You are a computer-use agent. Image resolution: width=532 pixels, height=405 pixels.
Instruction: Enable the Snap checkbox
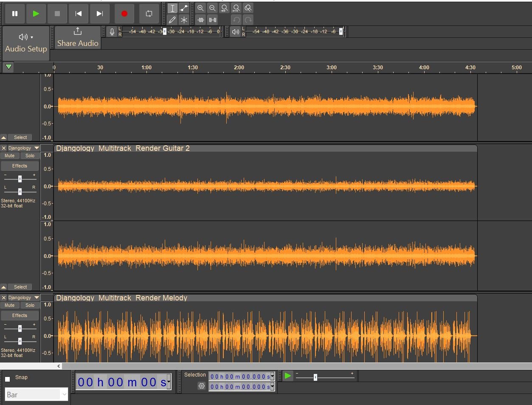pyautogui.click(x=8, y=379)
